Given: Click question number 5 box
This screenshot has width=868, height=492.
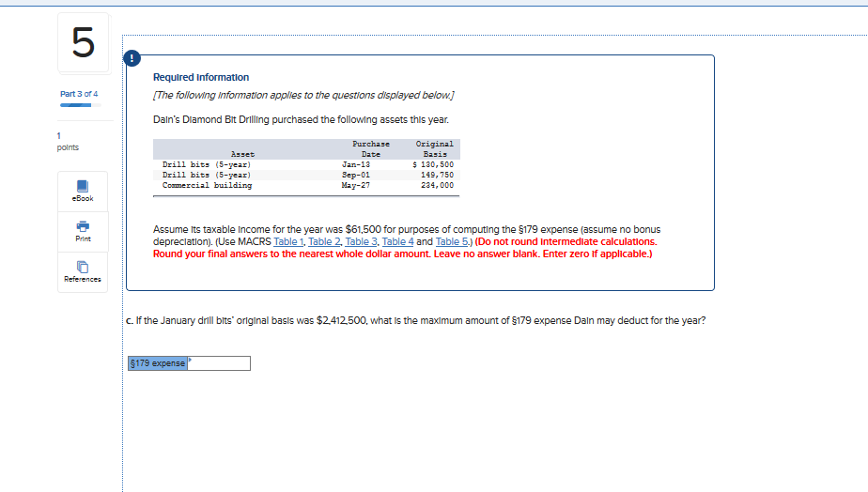Looking at the screenshot, I should pyautogui.click(x=83, y=42).
